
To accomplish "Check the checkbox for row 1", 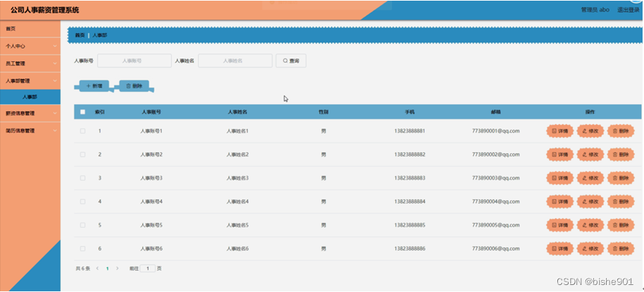I will point(82,132).
